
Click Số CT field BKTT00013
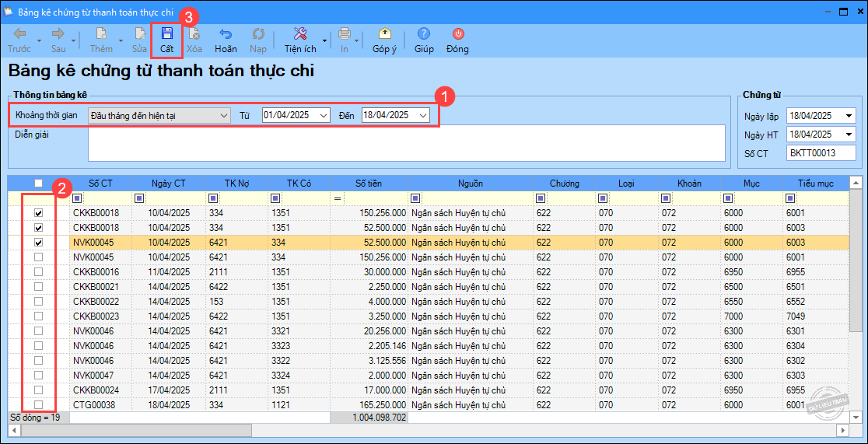(821, 153)
